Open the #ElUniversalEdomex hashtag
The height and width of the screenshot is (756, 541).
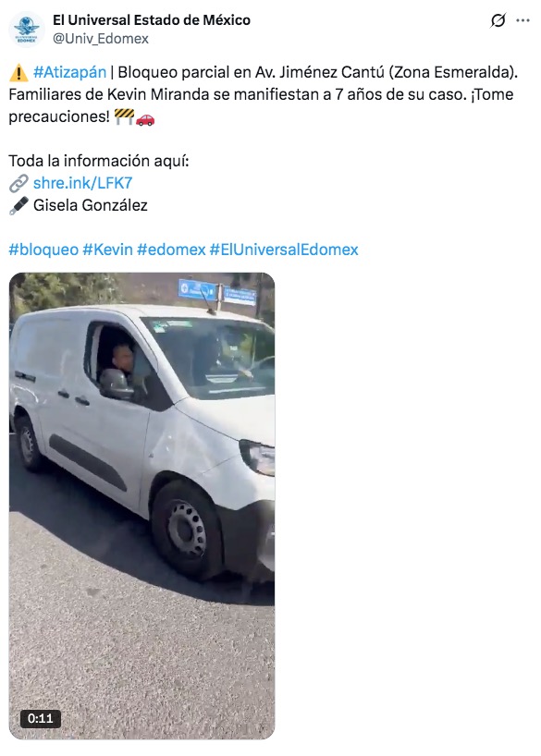coord(284,250)
